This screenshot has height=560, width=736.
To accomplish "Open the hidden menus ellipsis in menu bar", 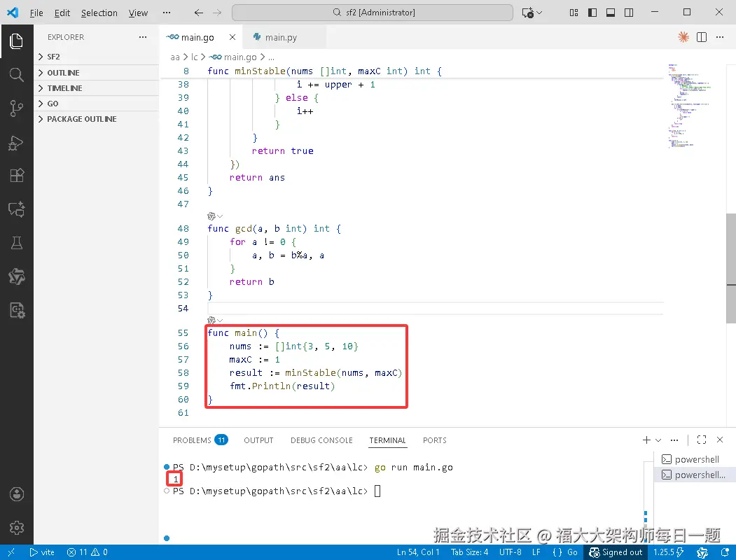I will click(167, 13).
